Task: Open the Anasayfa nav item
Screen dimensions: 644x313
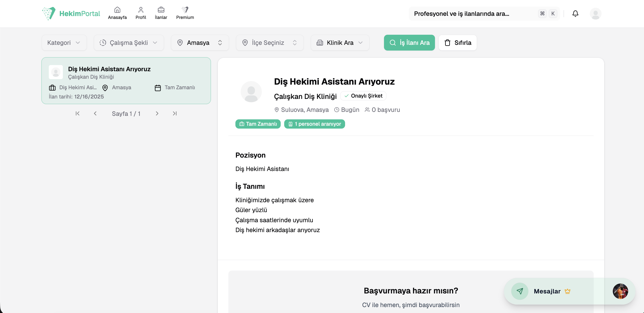Action: click(x=117, y=13)
